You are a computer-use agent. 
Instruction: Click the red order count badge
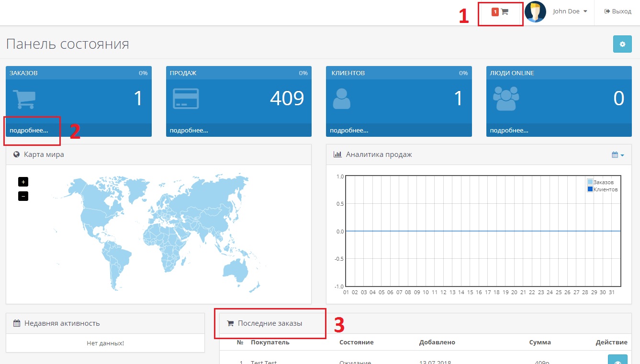pyautogui.click(x=495, y=12)
